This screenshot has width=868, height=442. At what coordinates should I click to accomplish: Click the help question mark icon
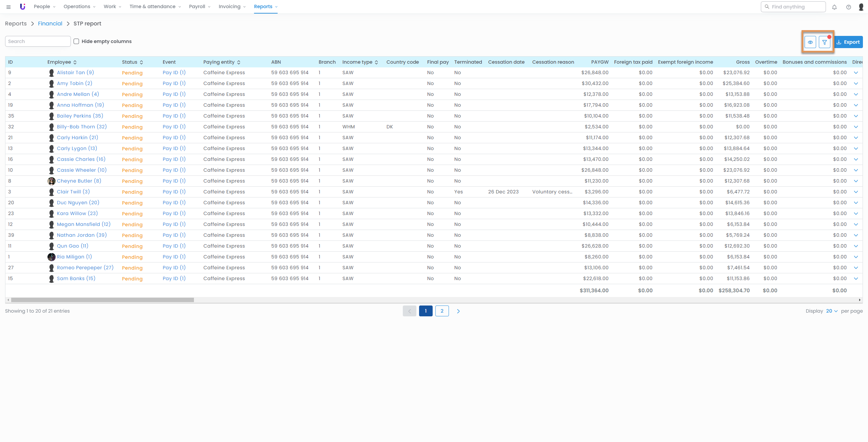click(x=848, y=7)
